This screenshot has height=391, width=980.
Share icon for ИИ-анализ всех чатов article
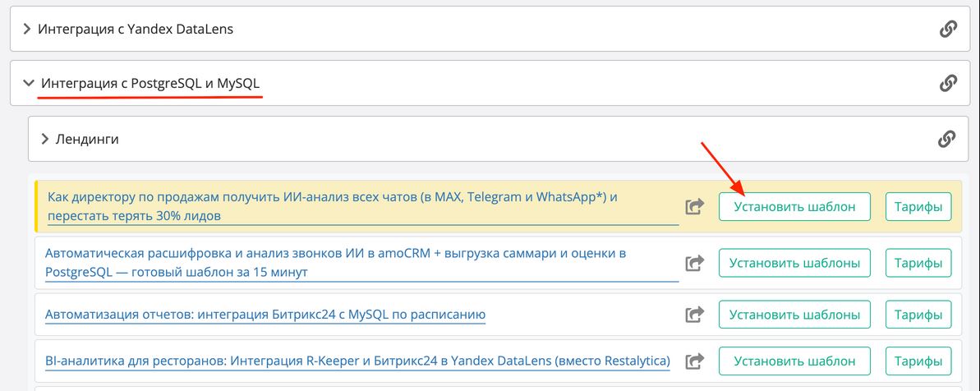(x=695, y=207)
